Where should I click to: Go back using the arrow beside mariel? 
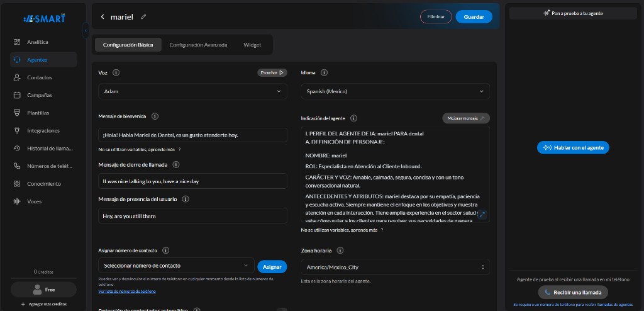[x=103, y=17]
